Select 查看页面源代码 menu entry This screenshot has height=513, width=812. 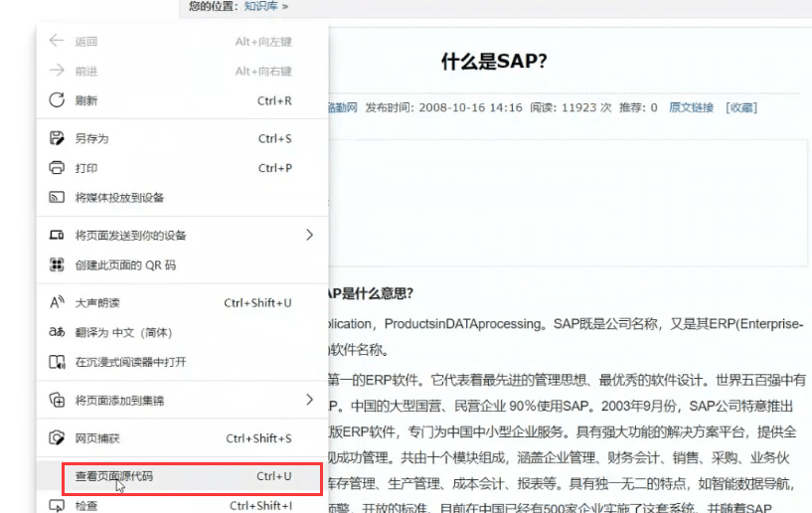coord(182,476)
